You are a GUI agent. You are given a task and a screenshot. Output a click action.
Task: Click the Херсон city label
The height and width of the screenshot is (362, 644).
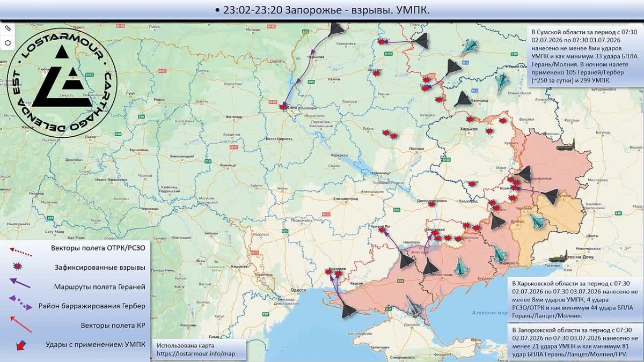[356, 283]
